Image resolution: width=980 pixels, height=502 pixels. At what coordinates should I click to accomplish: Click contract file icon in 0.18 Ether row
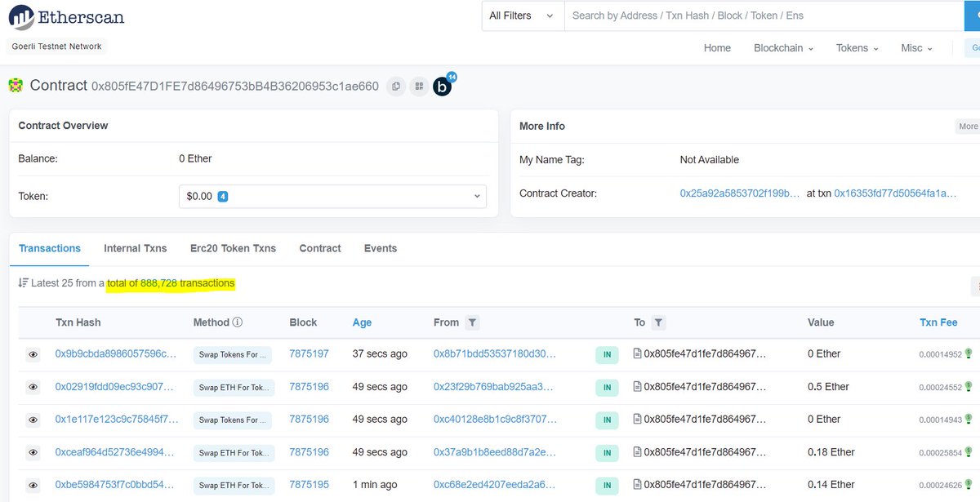click(x=638, y=451)
